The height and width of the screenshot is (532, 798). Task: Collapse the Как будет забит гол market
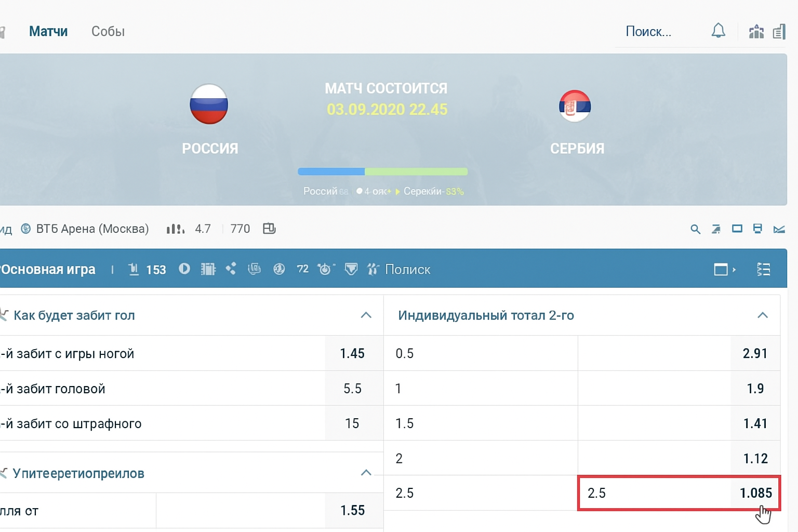point(367,315)
